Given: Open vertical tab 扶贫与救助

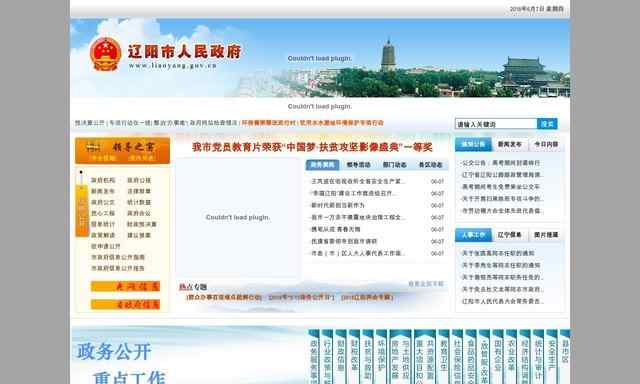Looking at the screenshot, I should (x=368, y=357).
